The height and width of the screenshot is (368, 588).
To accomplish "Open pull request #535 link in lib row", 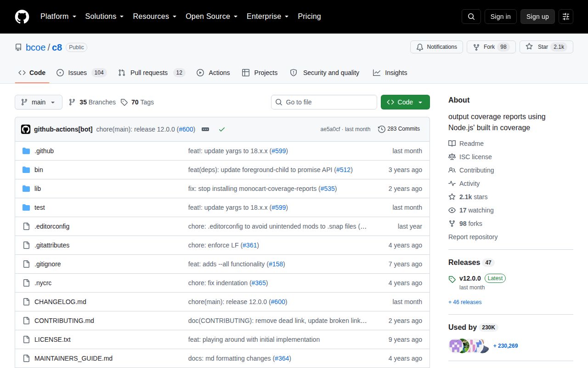I will tap(328, 189).
